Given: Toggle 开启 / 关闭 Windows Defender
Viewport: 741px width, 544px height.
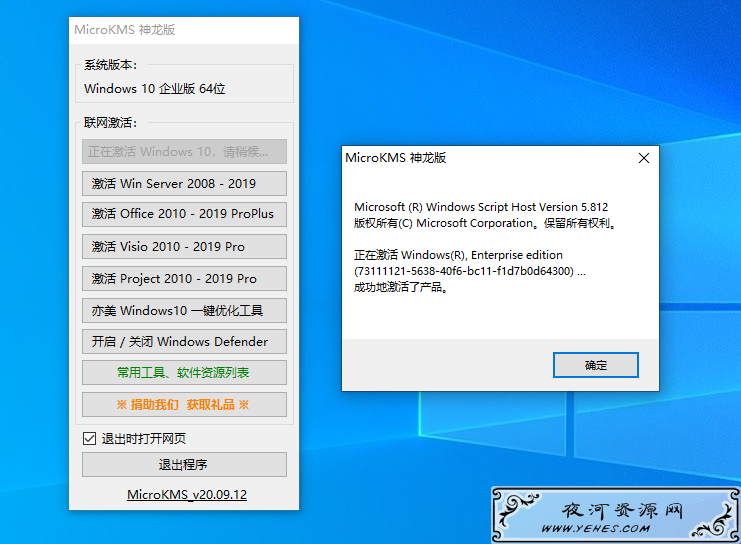Looking at the screenshot, I should pos(184,341).
